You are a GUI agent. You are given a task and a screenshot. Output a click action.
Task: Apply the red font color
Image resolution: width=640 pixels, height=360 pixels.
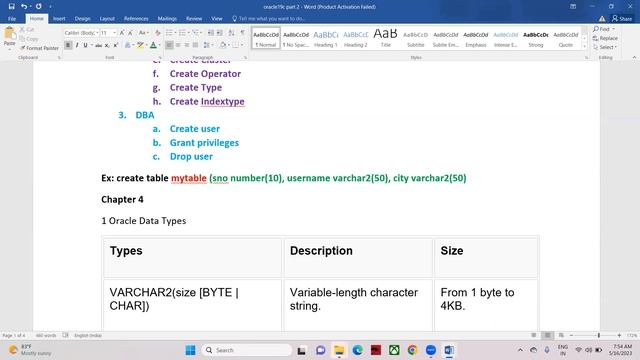pyautogui.click(x=153, y=45)
